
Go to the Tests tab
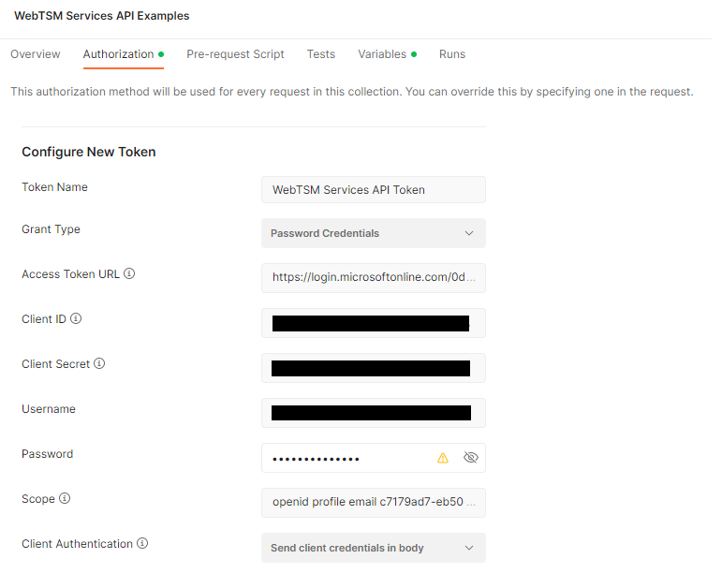coord(320,54)
